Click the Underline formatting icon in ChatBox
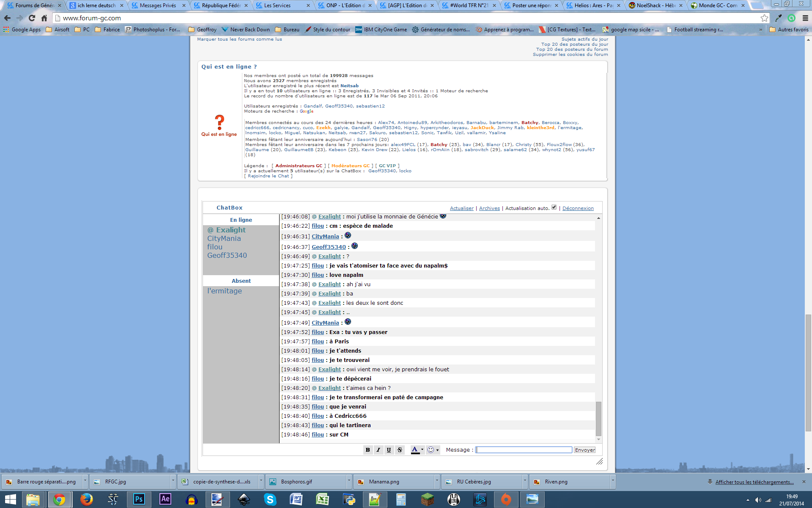Viewport: 812px width, 508px height. [389, 450]
